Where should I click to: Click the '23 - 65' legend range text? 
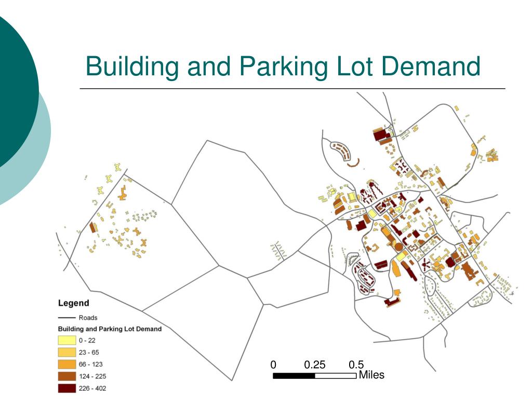pos(89,353)
